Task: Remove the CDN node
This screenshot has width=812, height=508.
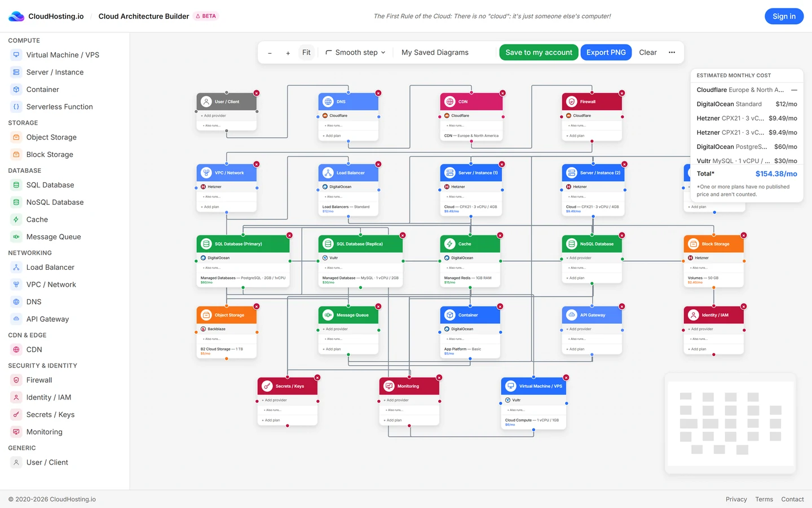Action: [x=502, y=93]
